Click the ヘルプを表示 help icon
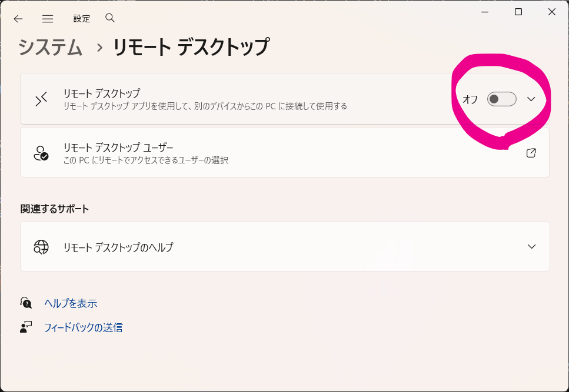The image size is (569, 392). (26, 303)
